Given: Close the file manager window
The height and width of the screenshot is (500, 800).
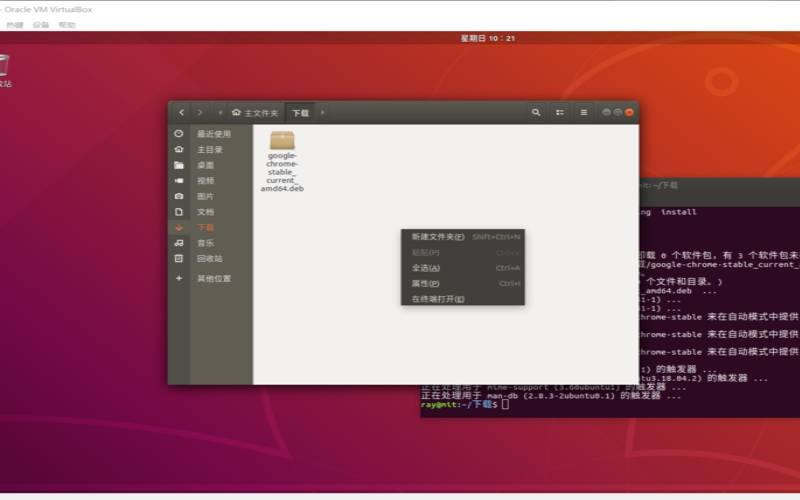Looking at the screenshot, I should point(629,112).
